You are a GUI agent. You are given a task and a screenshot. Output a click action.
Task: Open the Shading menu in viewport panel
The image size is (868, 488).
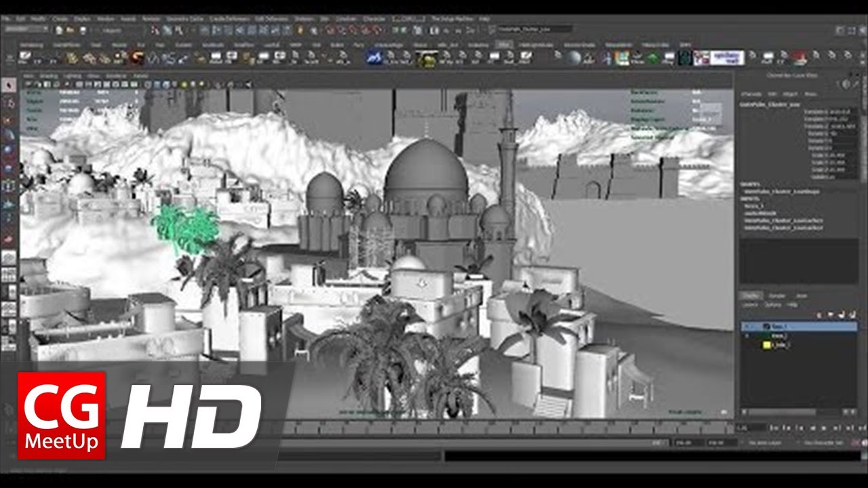pyautogui.click(x=48, y=76)
